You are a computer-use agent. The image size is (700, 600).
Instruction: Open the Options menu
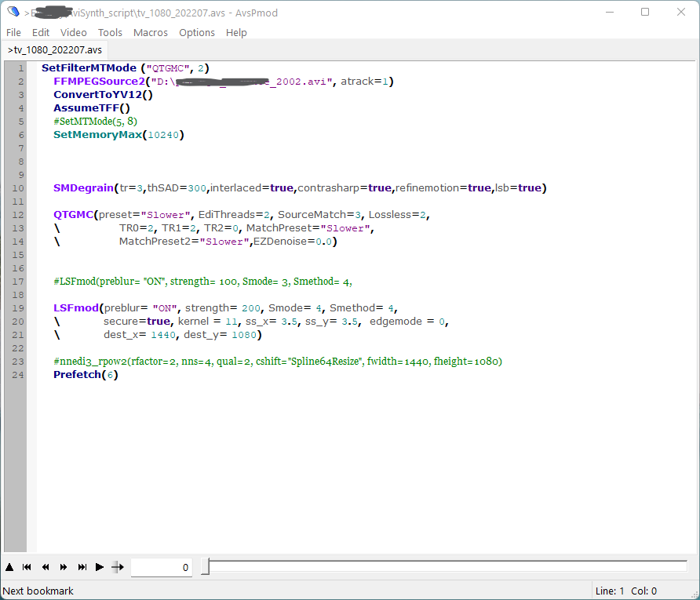[x=197, y=32]
